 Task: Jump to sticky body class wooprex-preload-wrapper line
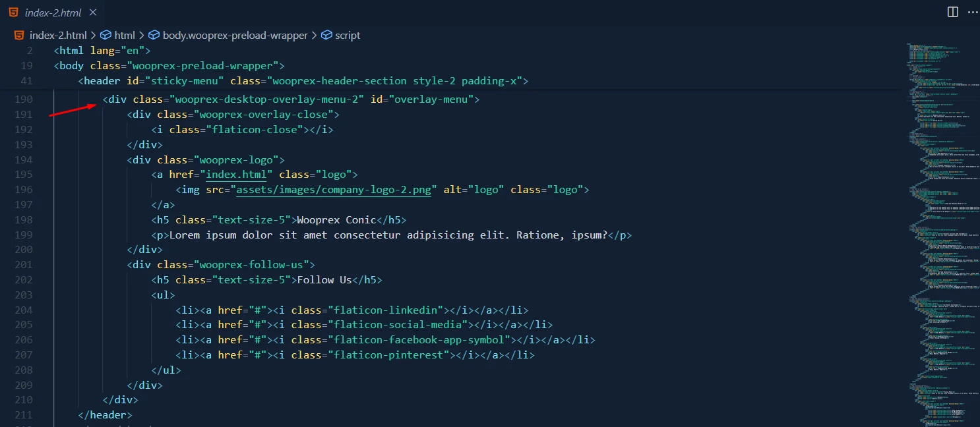click(169, 66)
